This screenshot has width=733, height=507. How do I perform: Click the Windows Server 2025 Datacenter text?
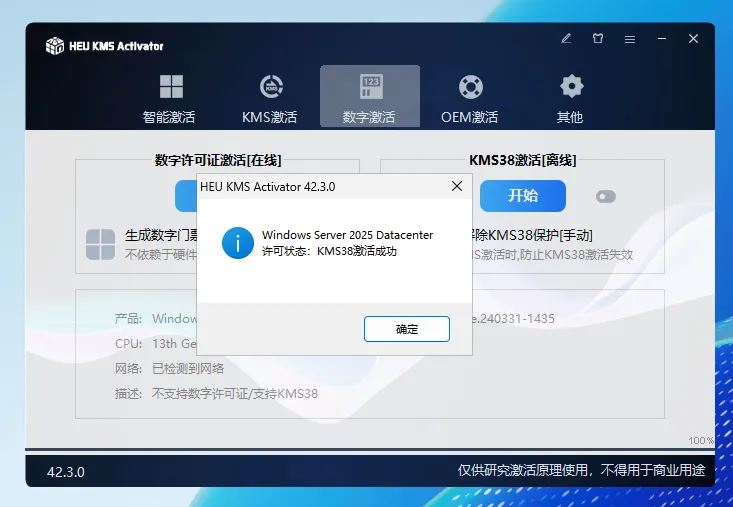coord(347,235)
